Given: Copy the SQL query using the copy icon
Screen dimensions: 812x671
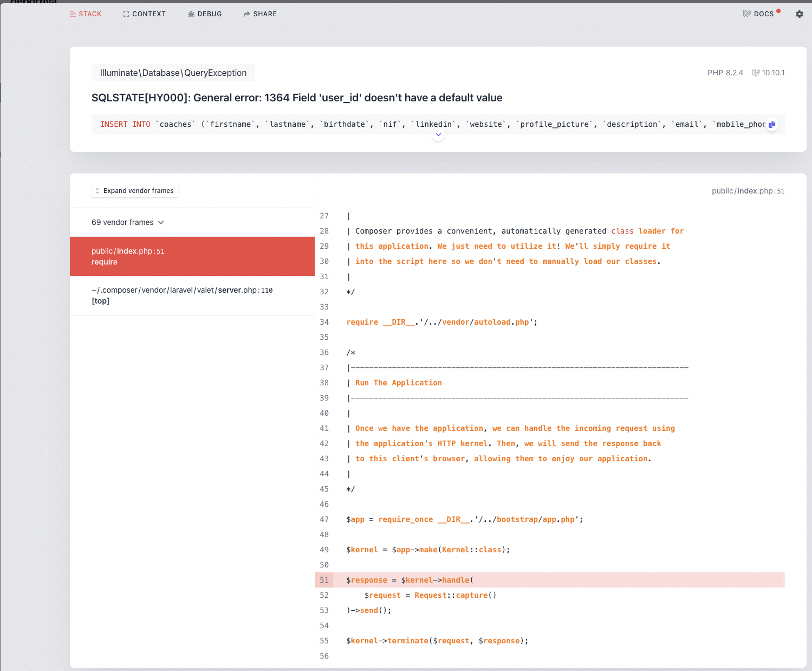Looking at the screenshot, I should 772,124.
